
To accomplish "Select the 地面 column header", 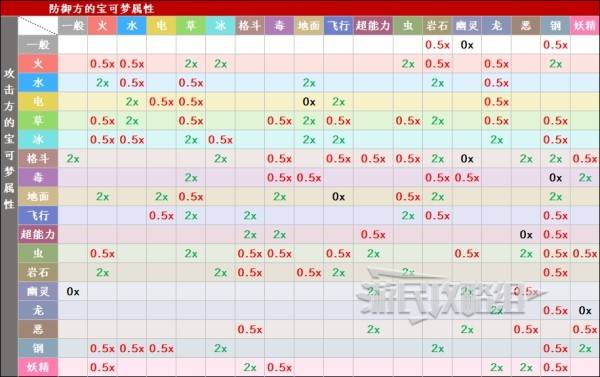I will [308, 26].
